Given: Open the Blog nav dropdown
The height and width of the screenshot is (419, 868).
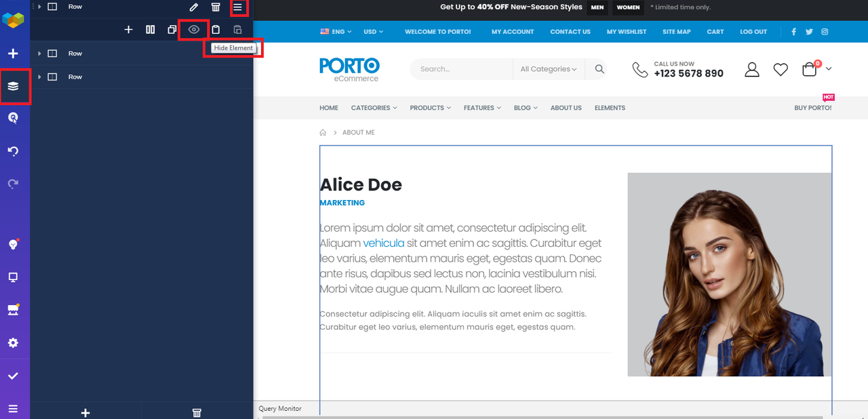Looking at the screenshot, I should click(x=526, y=108).
